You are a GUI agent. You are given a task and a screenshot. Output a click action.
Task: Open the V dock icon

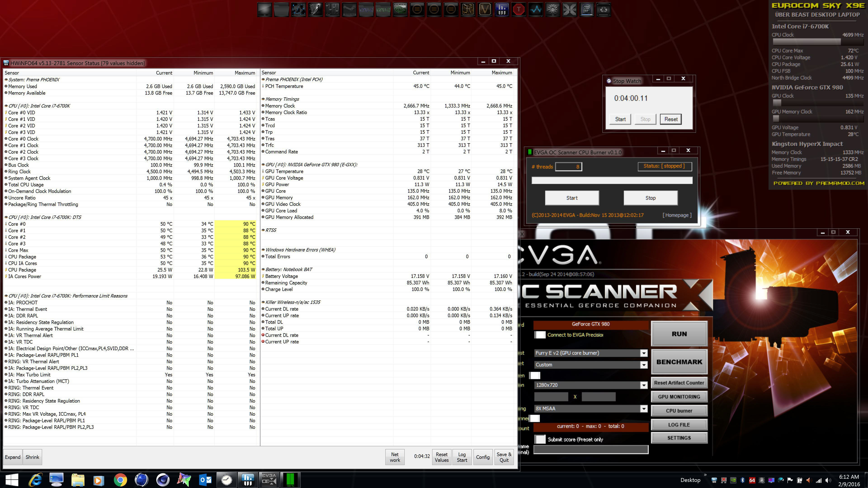[485, 9]
